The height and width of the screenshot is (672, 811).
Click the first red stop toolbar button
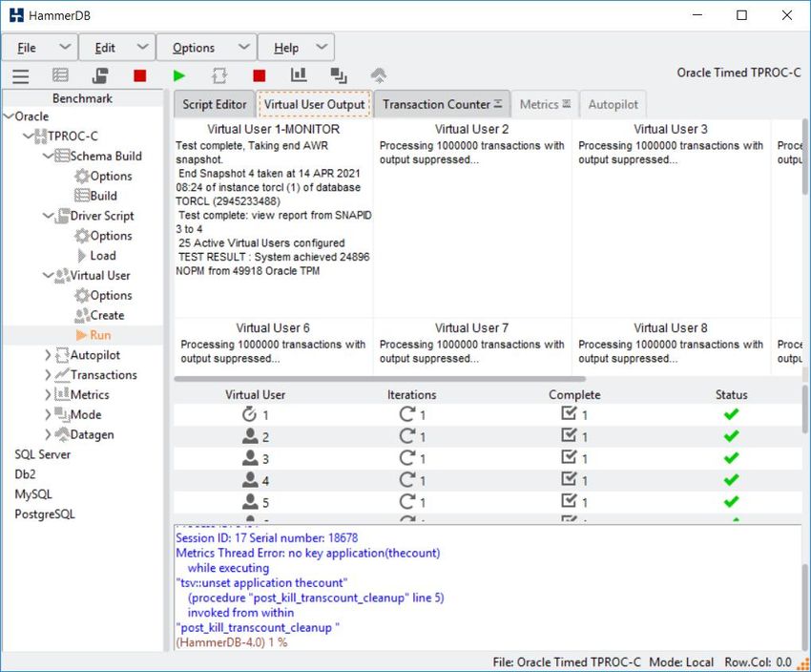139,76
